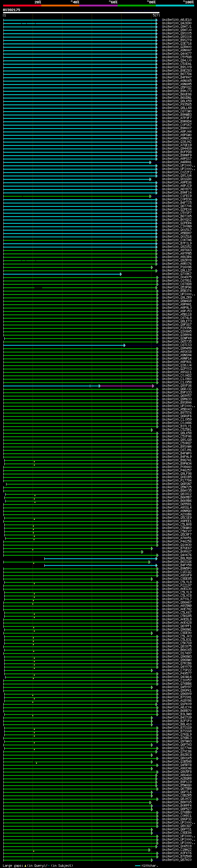Click hit label UniRef100_O65735

[177, 342]
